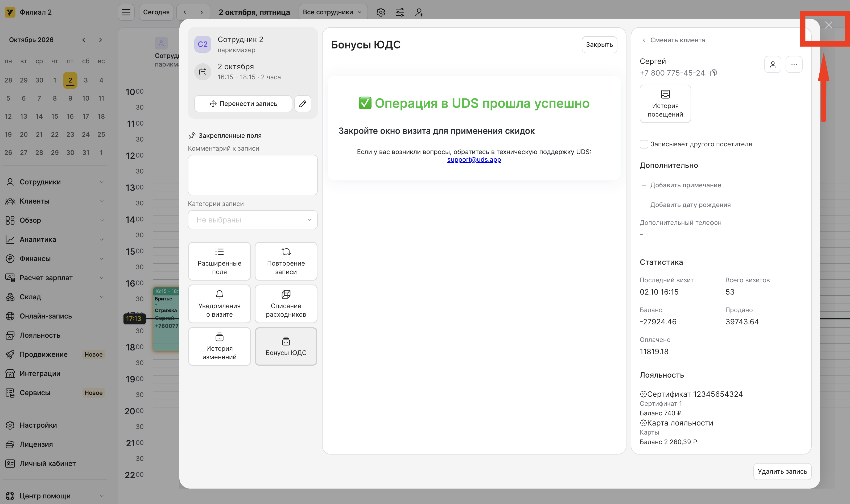Viewport: 850px width, 504px height.
Task: Select October 10 in mini calendar
Action: pyautogui.click(x=86, y=98)
